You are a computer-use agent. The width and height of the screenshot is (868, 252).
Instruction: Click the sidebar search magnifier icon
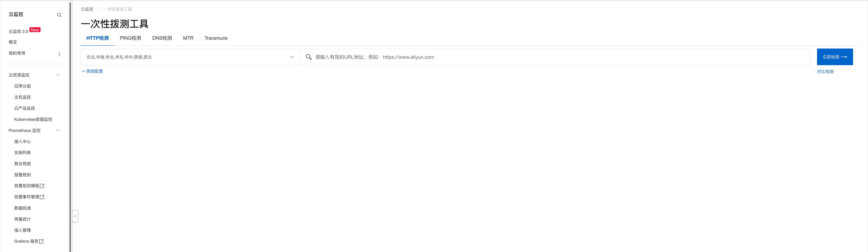tap(59, 15)
